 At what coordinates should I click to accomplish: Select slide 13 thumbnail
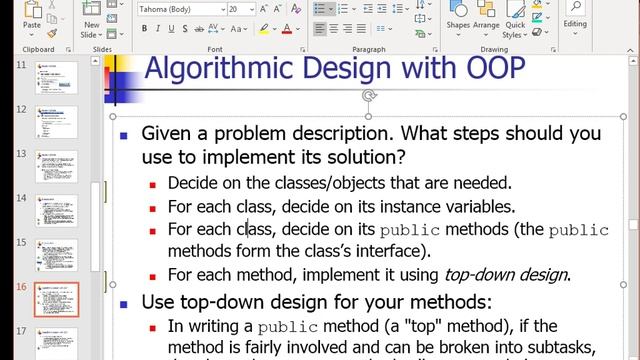tap(56, 167)
